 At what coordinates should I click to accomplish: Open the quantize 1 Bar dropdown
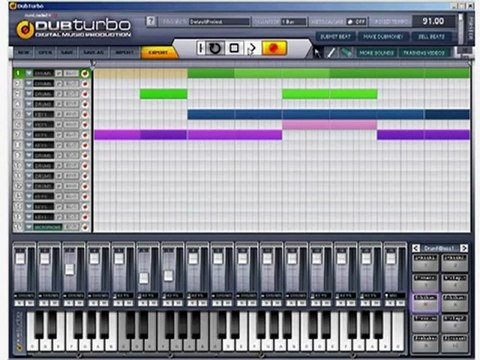(294, 22)
